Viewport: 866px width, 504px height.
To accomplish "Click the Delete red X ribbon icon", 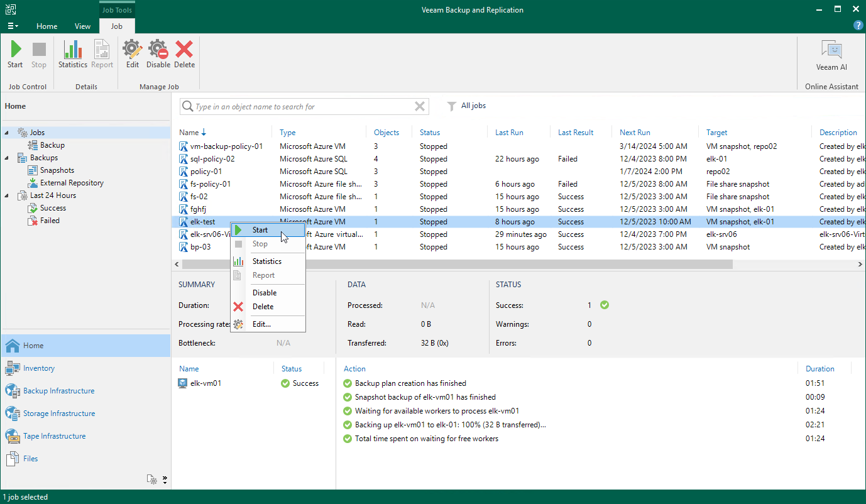I will (184, 50).
